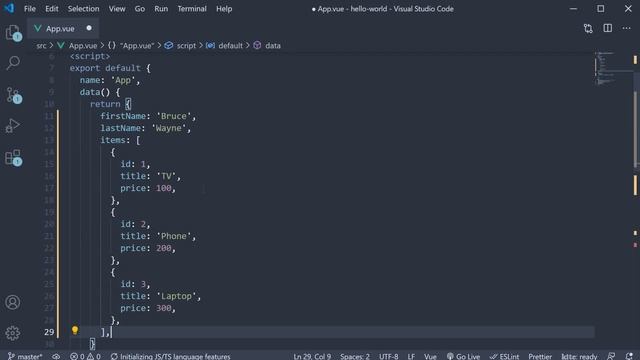Click the title: 'Phone' code line

pyautogui.click(x=158, y=236)
